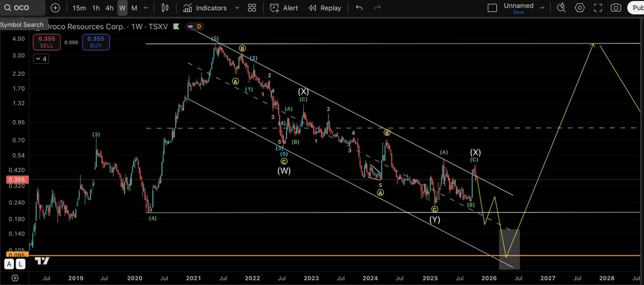Click the redo arrow
This screenshot has width=644, height=285.
[377, 8]
